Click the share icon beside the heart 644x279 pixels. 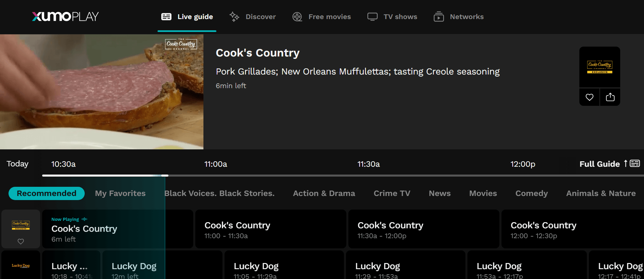[610, 97]
